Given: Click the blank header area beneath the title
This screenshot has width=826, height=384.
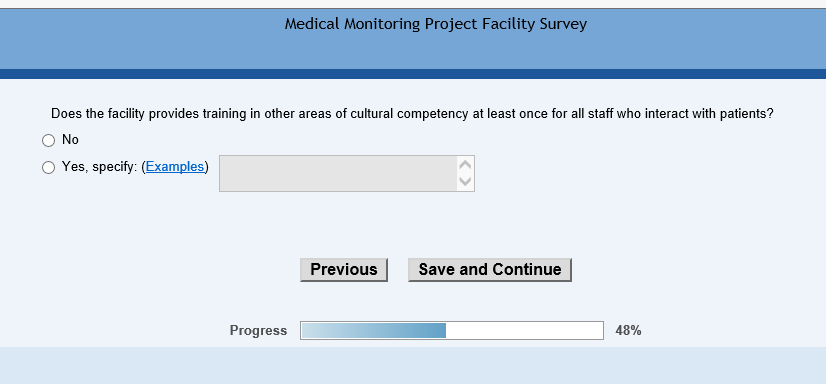Looking at the screenshot, I should 413,52.
